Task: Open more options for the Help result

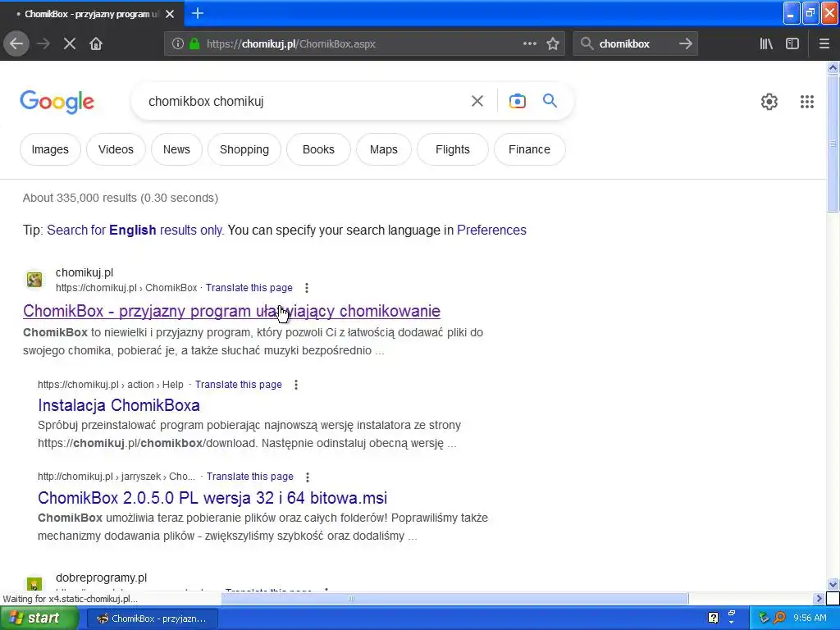Action: point(295,385)
